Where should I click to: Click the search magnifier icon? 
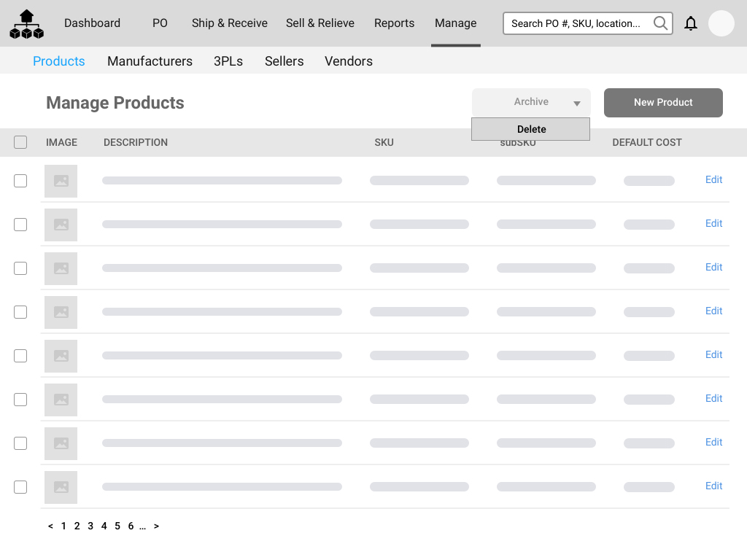660,23
